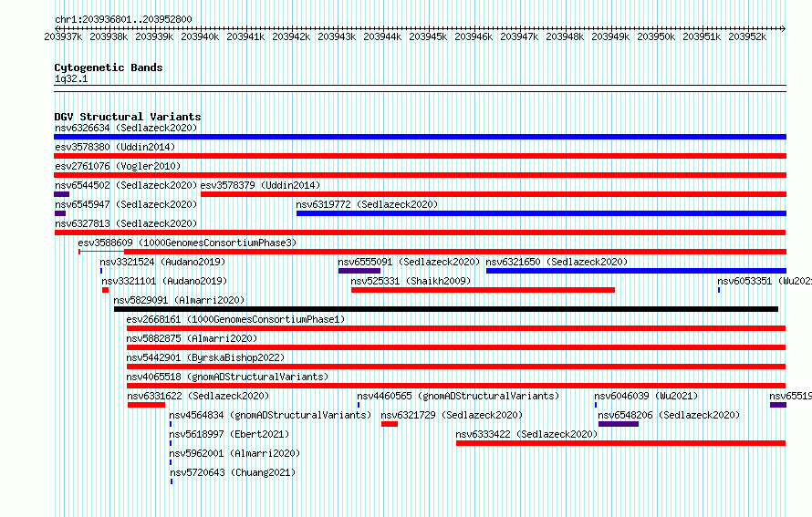The width and height of the screenshot is (812, 517).
Task: Click the nsv5882875 (Almarri2020) label
Action: (193, 338)
